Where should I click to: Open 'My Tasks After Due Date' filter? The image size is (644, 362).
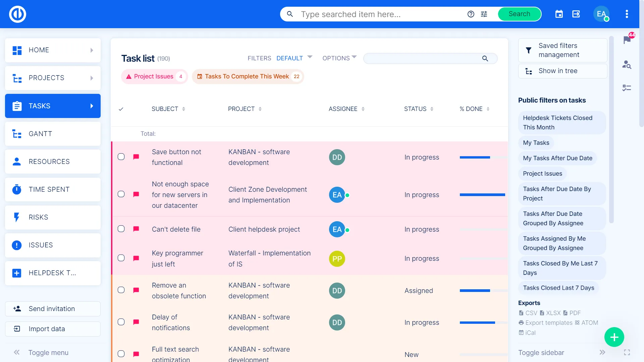tap(557, 158)
